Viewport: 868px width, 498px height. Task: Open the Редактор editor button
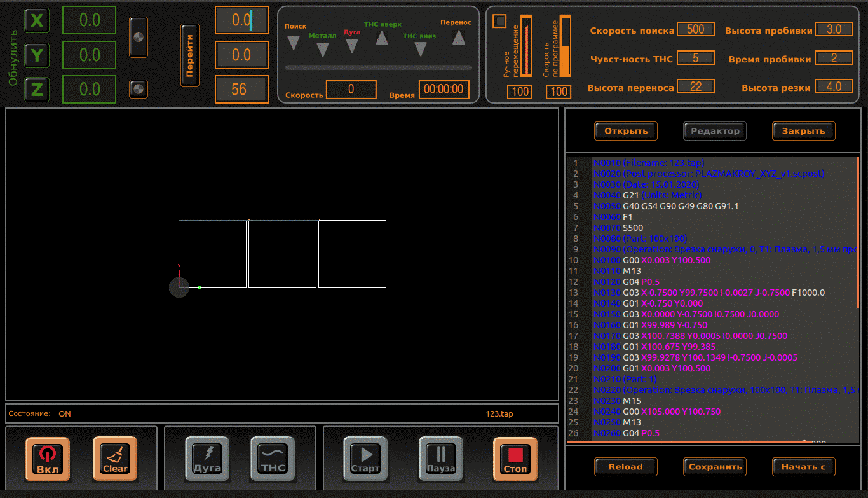click(715, 131)
